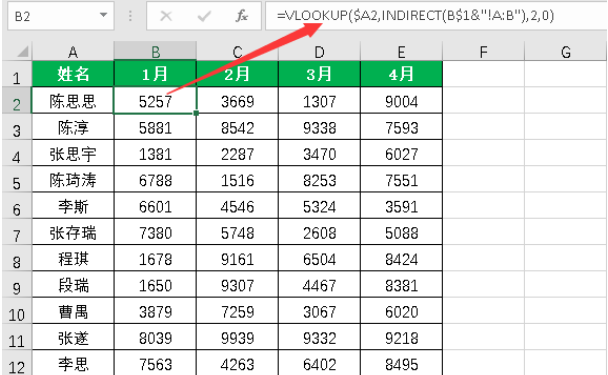Click the Enter checkmark formula bar icon
The width and height of the screenshot is (608, 375).
(x=204, y=16)
